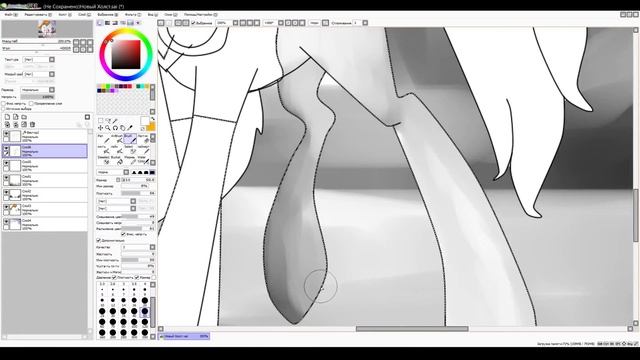Select the magic wand tool
This screenshot has height=360, width=640.
pyautogui.click(x=116, y=121)
